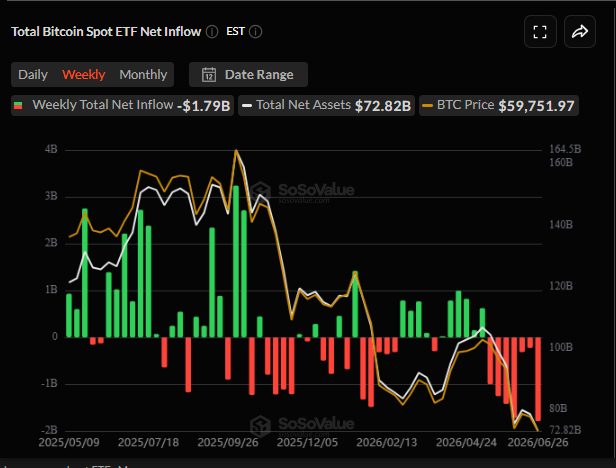Click the $59,751.97 BTC price value
The height and width of the screenshot is (468, 616).
[536, 106]
